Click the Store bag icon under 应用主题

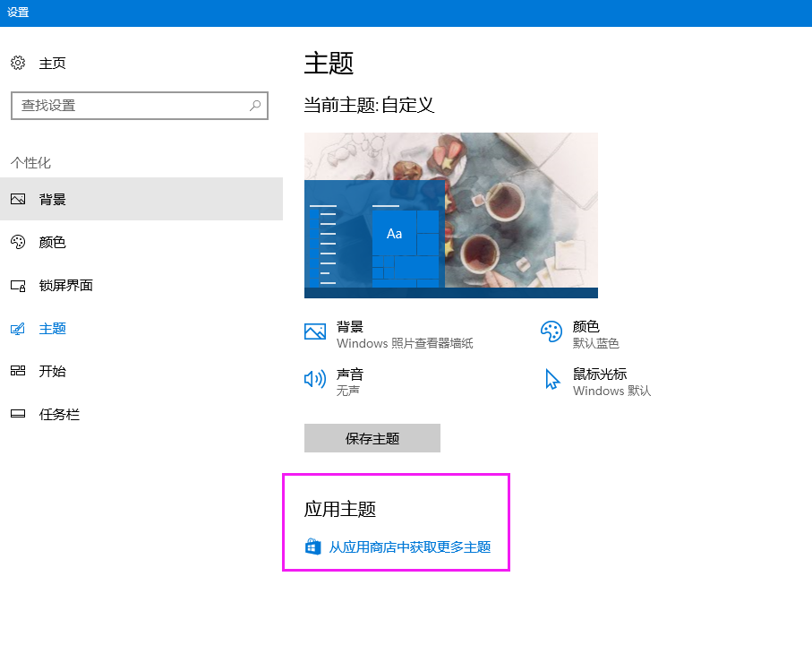(x=313, y=547)
